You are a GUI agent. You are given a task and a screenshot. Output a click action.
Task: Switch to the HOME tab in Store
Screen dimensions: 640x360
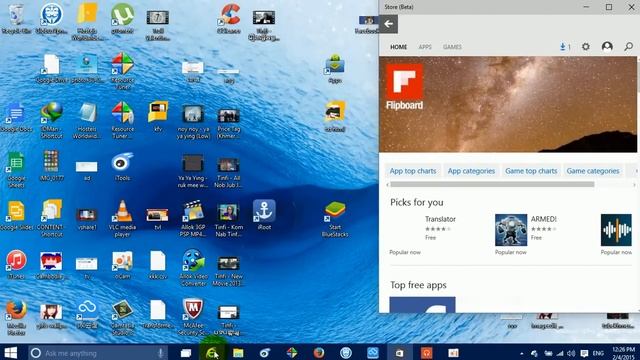pyautogui.click(x=398, y=47)
